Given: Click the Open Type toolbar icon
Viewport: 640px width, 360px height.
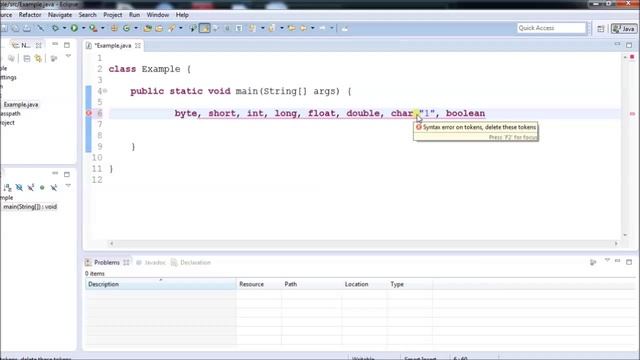Looking at the screenshot, I should click(x=147, y=28).
